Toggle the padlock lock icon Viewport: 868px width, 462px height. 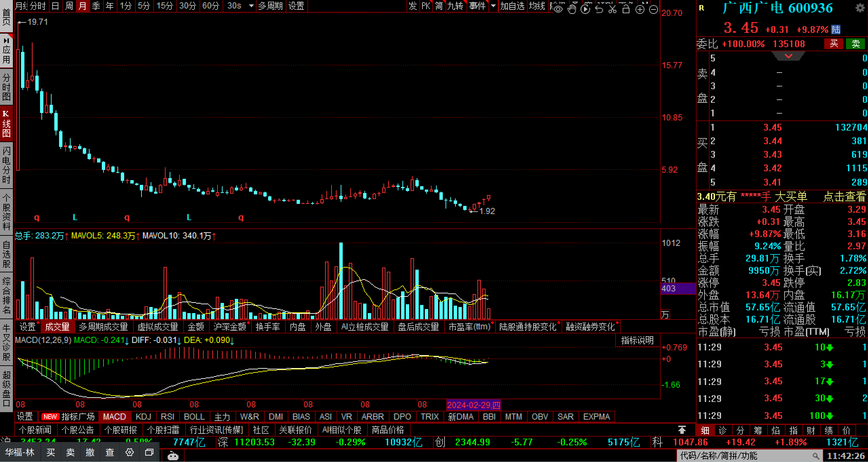click(626, 9)
